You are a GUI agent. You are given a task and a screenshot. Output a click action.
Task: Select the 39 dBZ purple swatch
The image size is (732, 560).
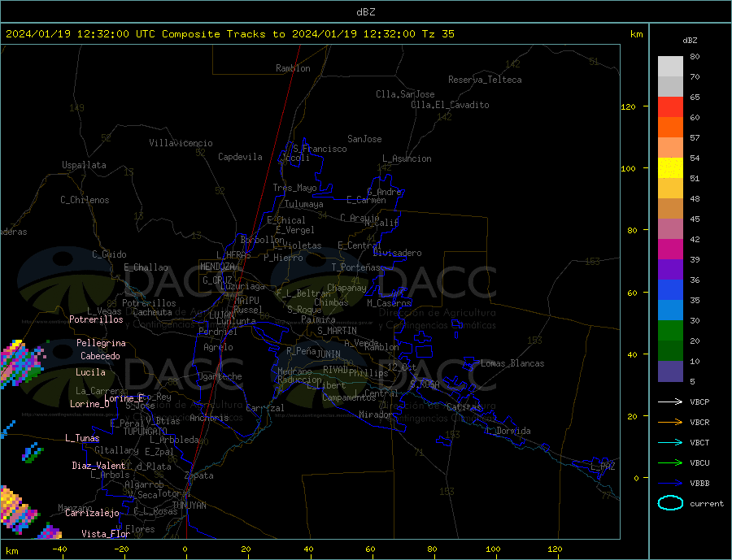point(670,270)
